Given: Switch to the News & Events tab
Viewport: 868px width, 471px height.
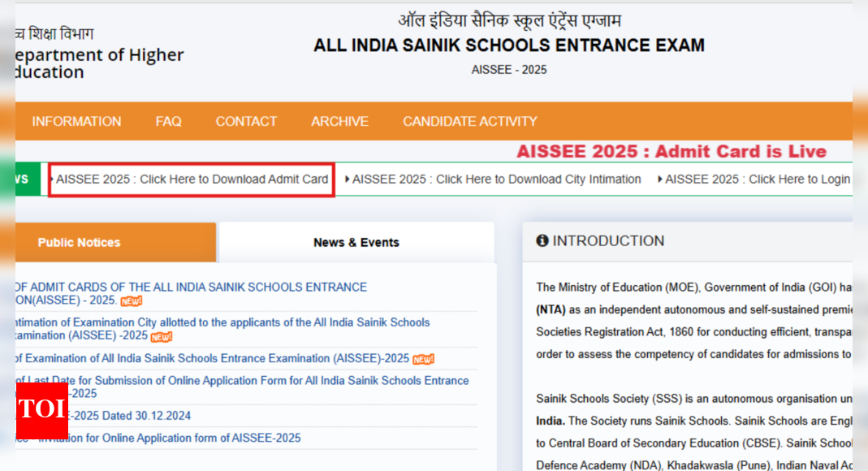Looking at the screenshot, I should pos(356,243).
